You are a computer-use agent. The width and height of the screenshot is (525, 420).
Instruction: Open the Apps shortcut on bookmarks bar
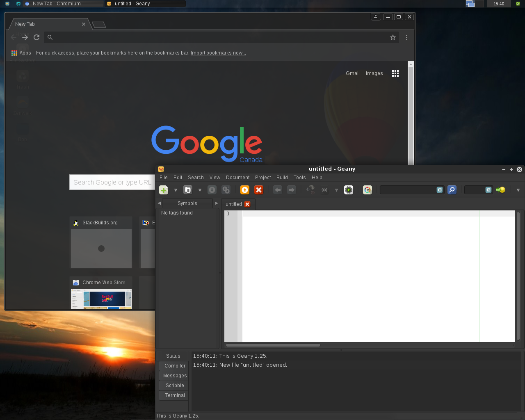pos(21,53)
